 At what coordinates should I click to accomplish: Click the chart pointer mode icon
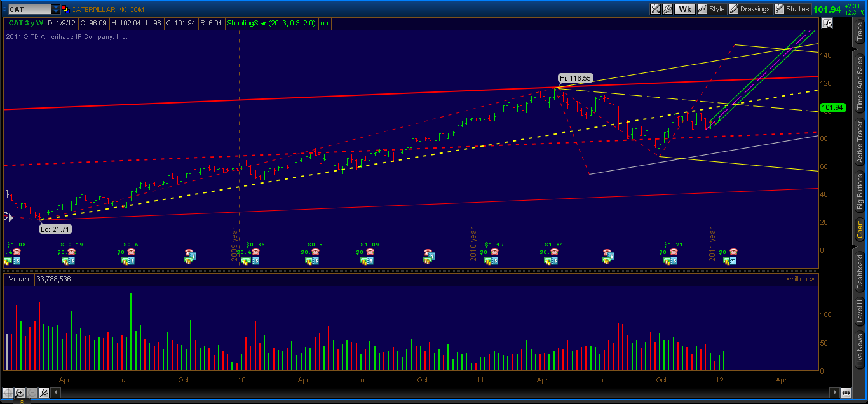(x=827, y=24)
